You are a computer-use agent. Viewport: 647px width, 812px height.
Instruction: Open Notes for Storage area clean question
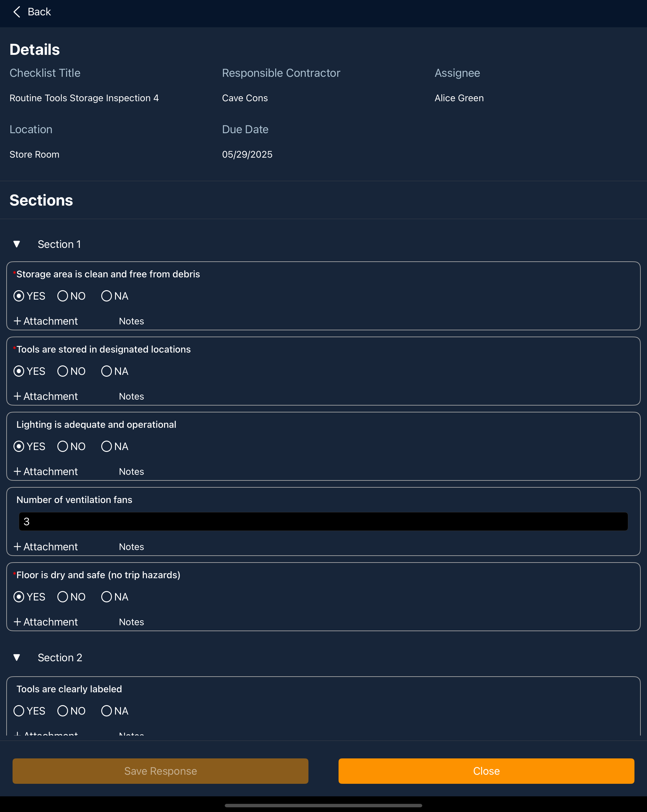coord(132,321)
